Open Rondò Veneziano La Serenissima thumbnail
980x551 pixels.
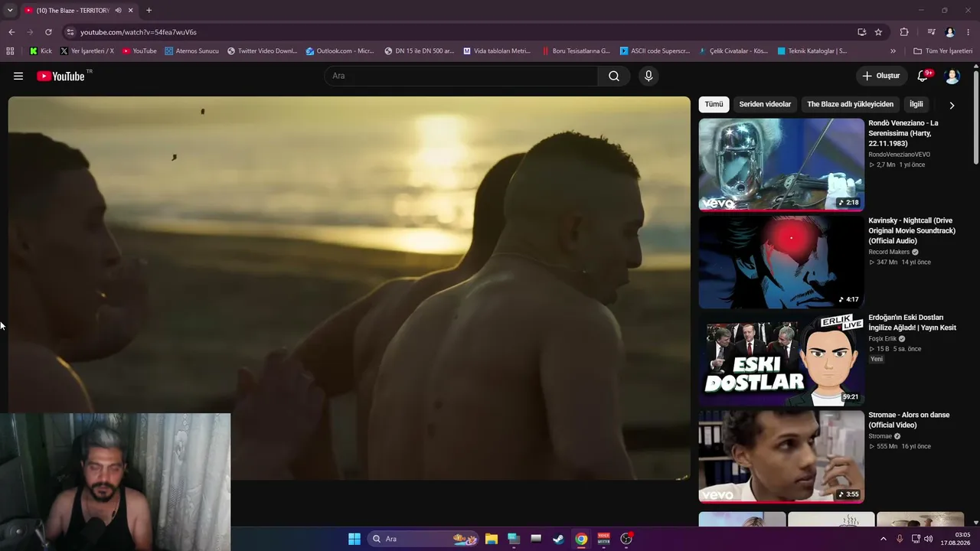(781, 165)
